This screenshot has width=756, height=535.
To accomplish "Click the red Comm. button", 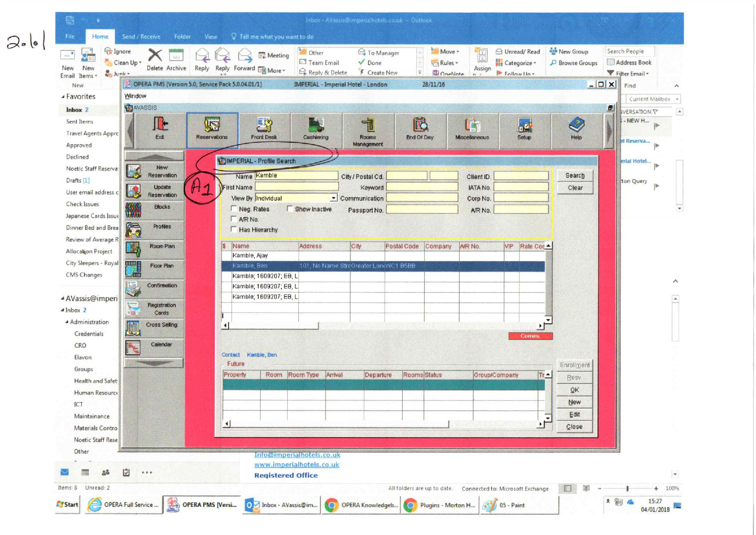I will point(530,336).
